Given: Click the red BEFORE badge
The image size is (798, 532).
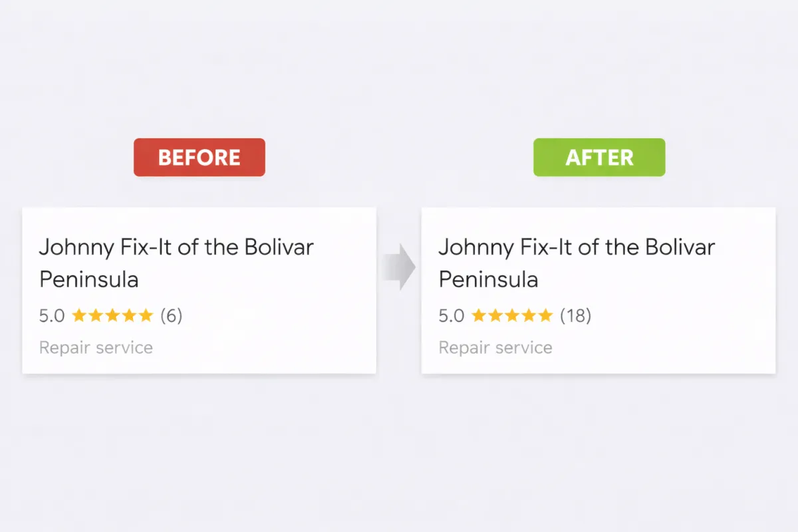Looking at the screenshot, I should point(199,158).
